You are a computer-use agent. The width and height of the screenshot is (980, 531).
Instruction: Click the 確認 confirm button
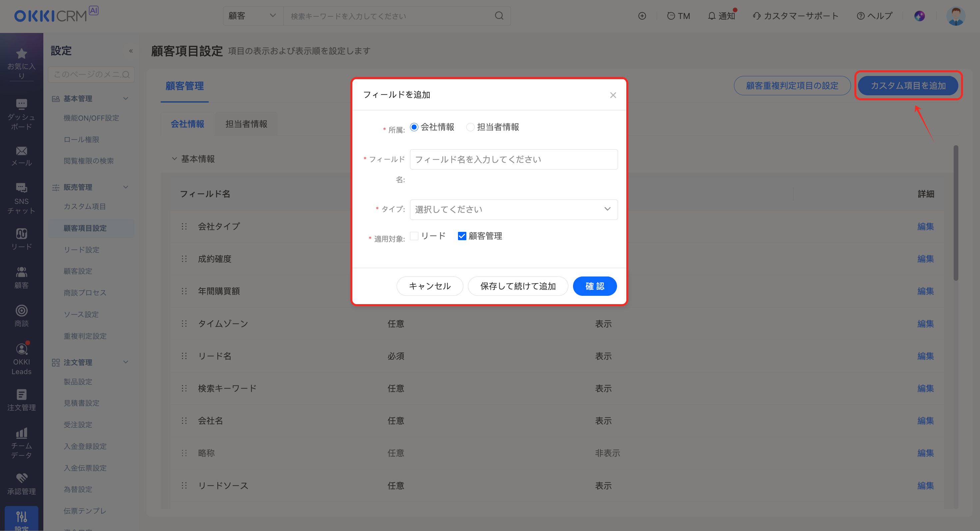click(x=595, y=286)
